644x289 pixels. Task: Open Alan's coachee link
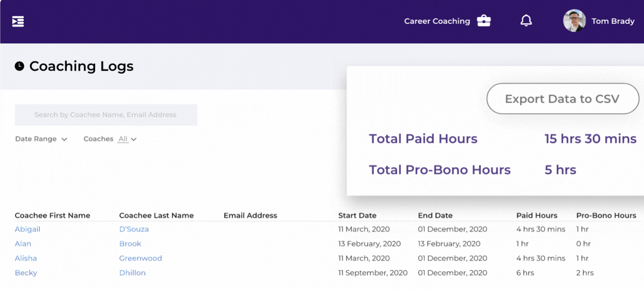coord(23,244)
